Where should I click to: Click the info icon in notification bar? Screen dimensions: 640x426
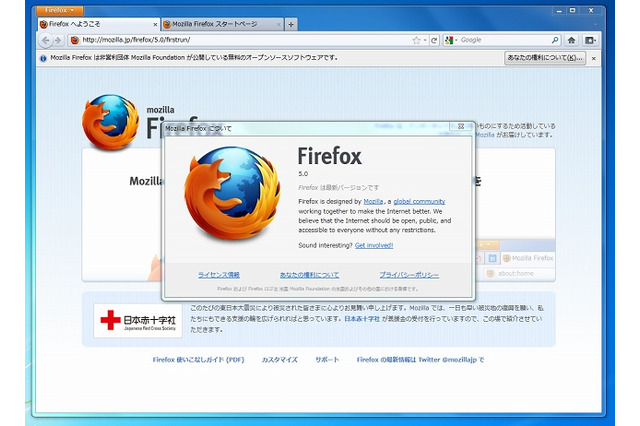43,58
